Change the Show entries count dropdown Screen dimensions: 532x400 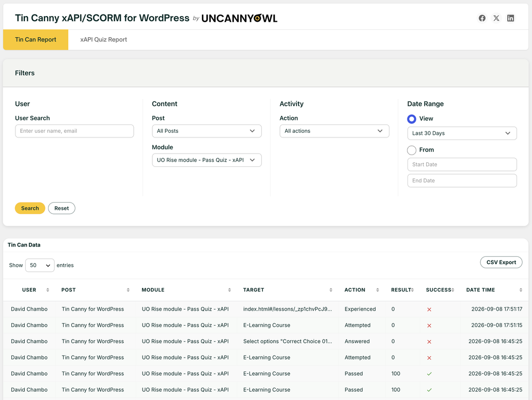[x=40, y=265]
